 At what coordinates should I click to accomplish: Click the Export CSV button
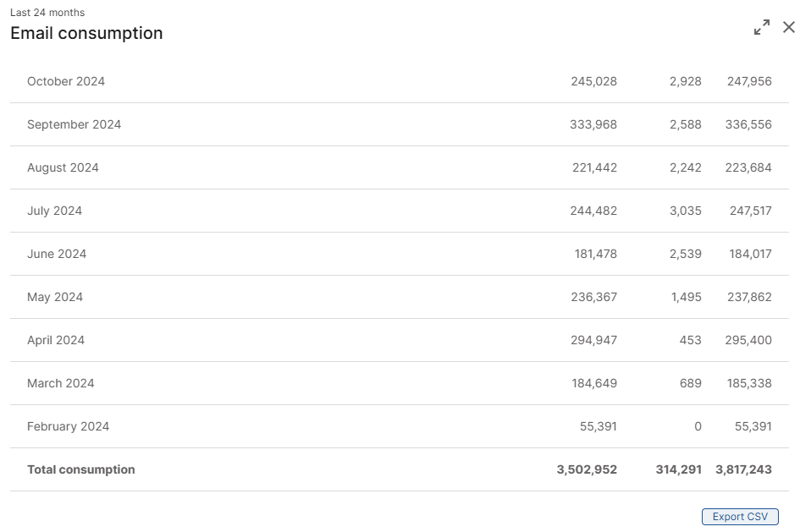coord(740,516)
